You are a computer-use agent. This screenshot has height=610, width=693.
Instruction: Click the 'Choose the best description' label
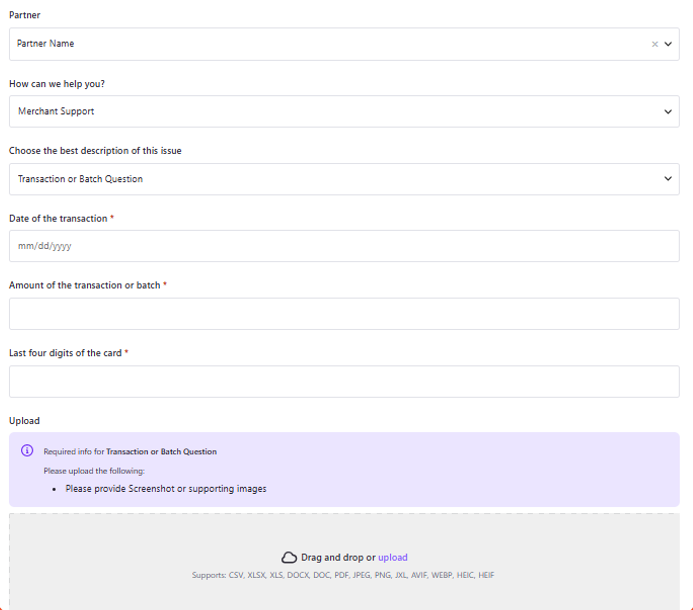pos(95,151)
